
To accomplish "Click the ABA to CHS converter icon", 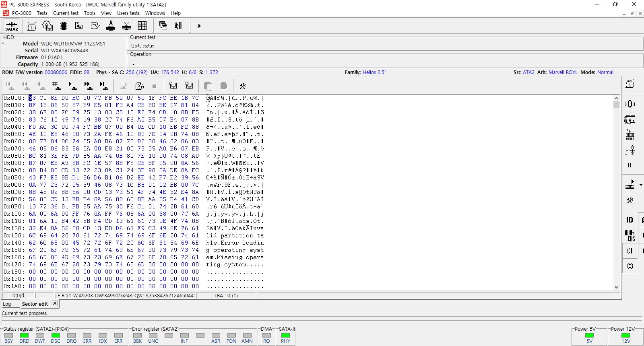I will click(630, 235).
